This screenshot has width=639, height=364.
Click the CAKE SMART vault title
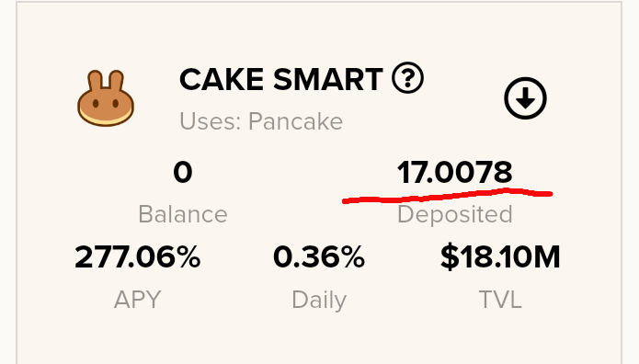tap(280, 79)
